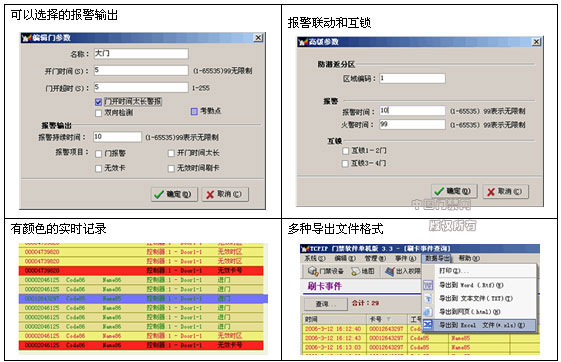Click the Excel export icon
Image resolution: width=561 pixels, height=362 pixels.
pos(428,325)
